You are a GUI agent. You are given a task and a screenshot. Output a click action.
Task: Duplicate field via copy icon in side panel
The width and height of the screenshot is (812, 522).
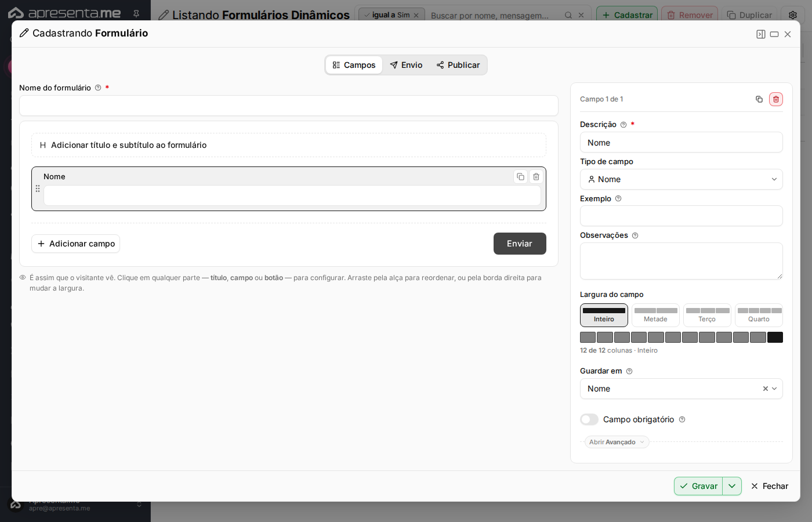tap(759, 99)
